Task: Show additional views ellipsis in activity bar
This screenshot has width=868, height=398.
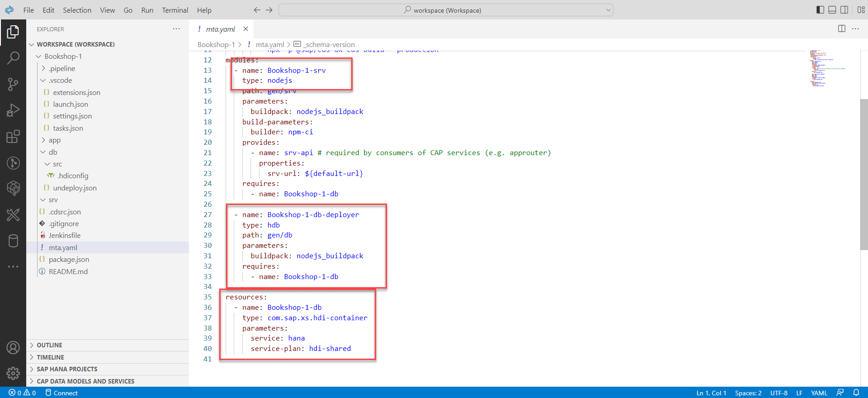Action: pos(13,267)
